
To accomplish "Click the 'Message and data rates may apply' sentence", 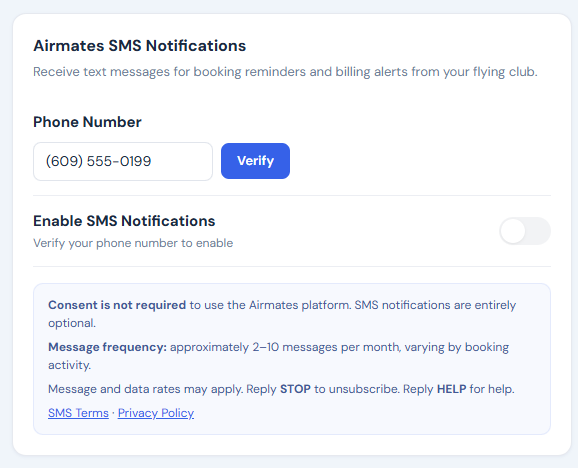I will tap(146, 389).
